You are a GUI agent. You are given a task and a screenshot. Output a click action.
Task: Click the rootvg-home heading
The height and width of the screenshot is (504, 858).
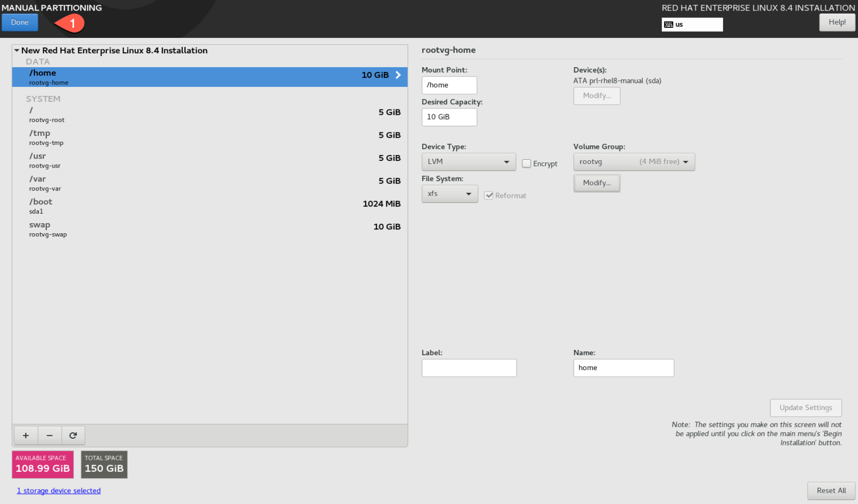[x=449, y=50]
